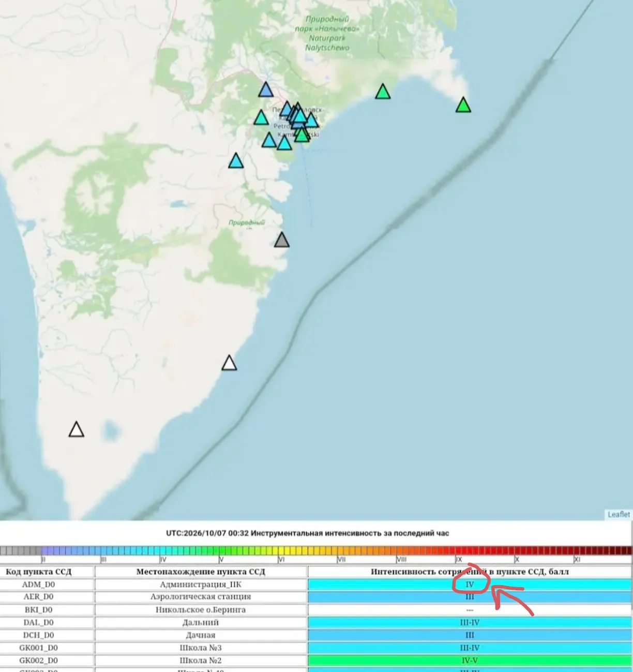This screenshot has width=633, height=672.
Task: Click the "Школа №3" location cell
Action: (x=201, y=648)
